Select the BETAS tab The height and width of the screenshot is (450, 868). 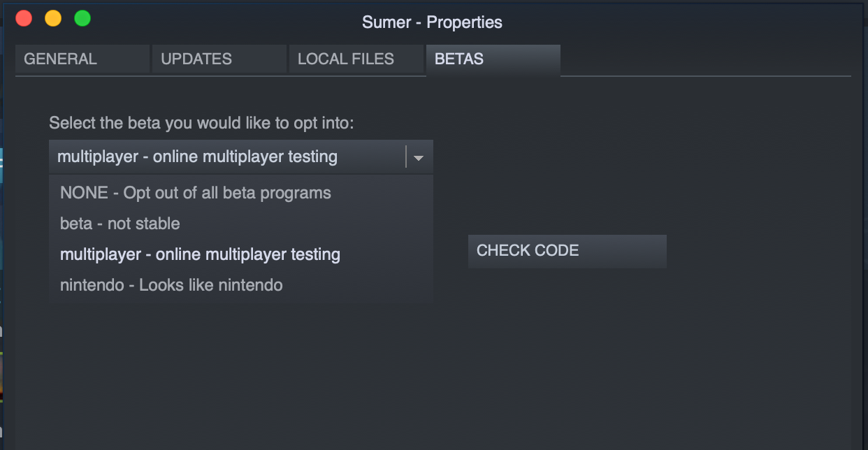493,59
